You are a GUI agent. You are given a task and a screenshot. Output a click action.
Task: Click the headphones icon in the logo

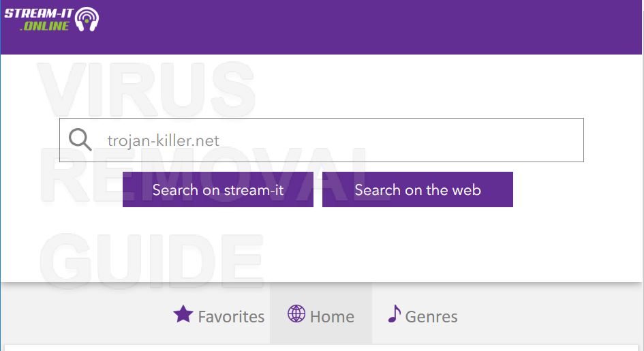87,19
